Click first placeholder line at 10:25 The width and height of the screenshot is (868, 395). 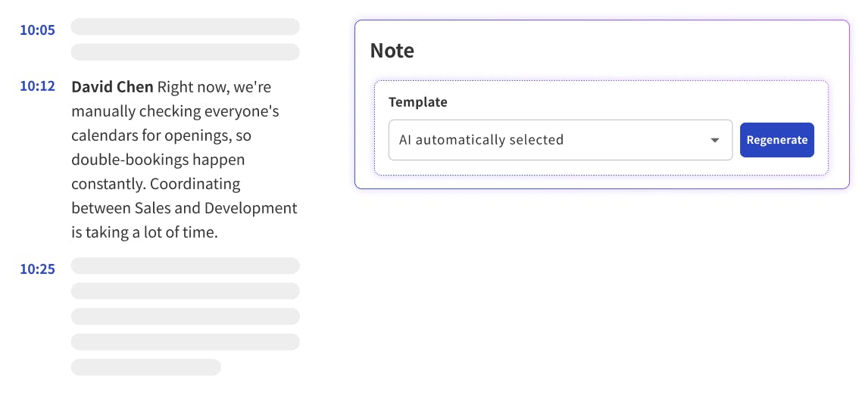185,266
